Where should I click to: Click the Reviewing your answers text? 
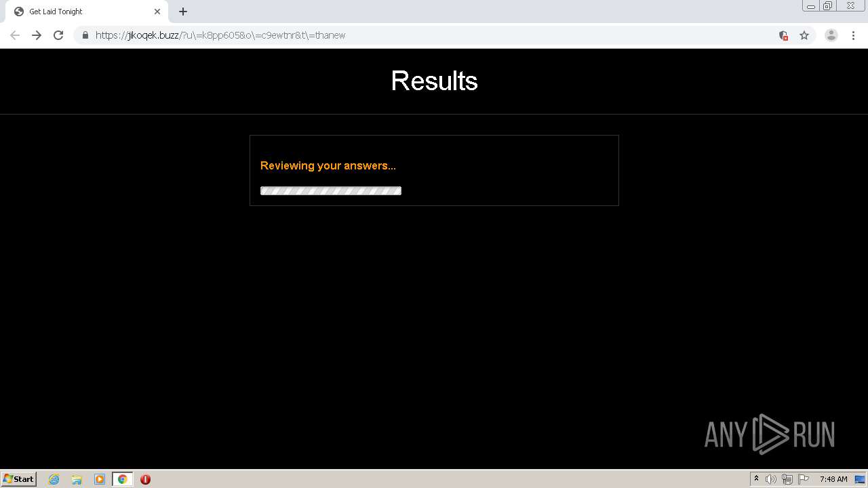(x=328, y=165)
